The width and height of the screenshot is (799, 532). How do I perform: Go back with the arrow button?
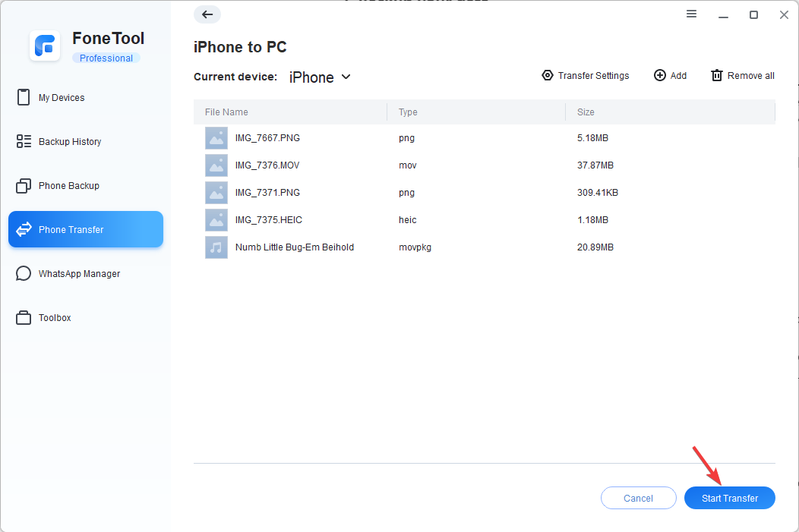click(x=207, y=14)
